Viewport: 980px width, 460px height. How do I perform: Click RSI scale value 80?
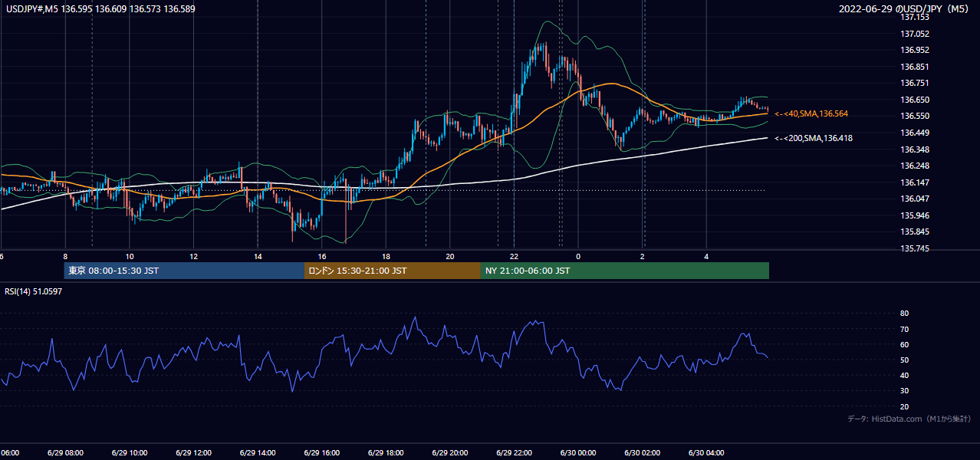coord(905,314)
